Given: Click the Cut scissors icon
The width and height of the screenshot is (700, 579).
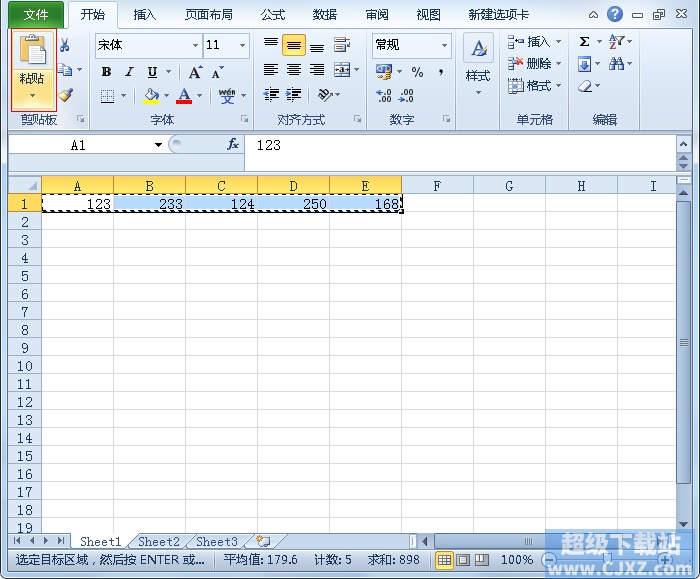Looking at the screenshot, I should pos(65,46).
